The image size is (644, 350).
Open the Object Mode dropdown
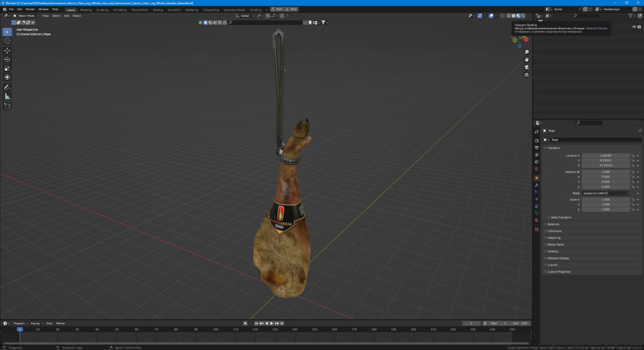(26, 16)
